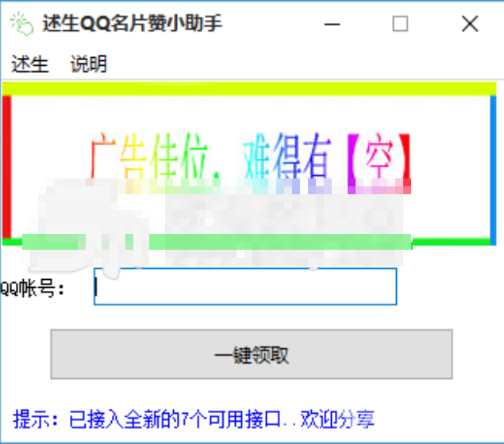Click the 一键领取 button
504x444 pixels.
(252, 354)
